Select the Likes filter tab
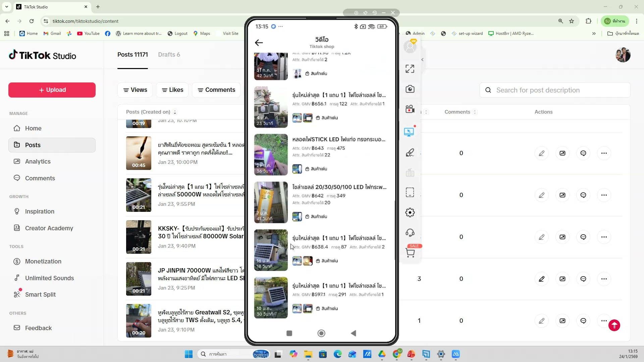The height and width of the screenshot is (362, 644). pos(172,90)
